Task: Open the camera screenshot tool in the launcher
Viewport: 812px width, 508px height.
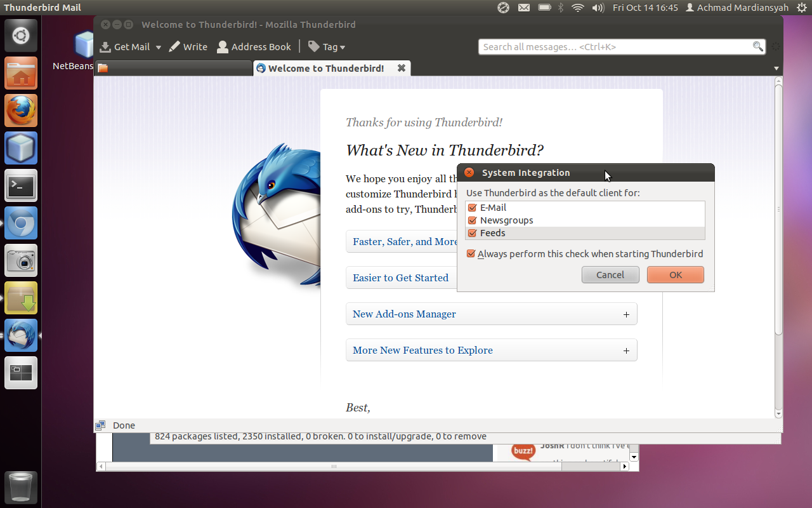Action: (x=21, y=260)
